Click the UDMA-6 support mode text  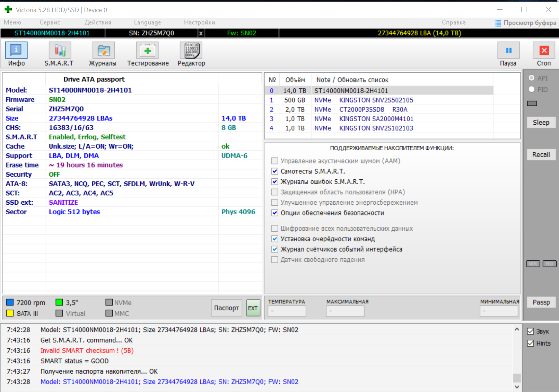[x=235, y=156]
